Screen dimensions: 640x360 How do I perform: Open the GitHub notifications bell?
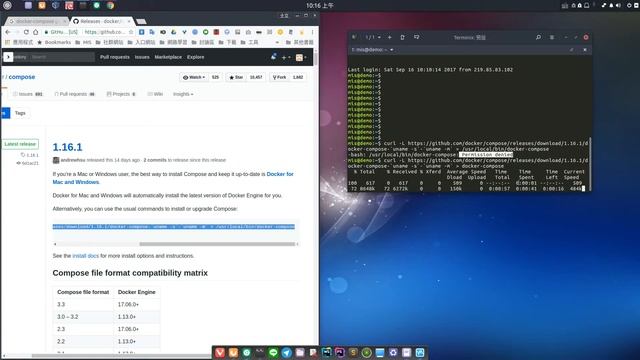(x=273, y=57)
